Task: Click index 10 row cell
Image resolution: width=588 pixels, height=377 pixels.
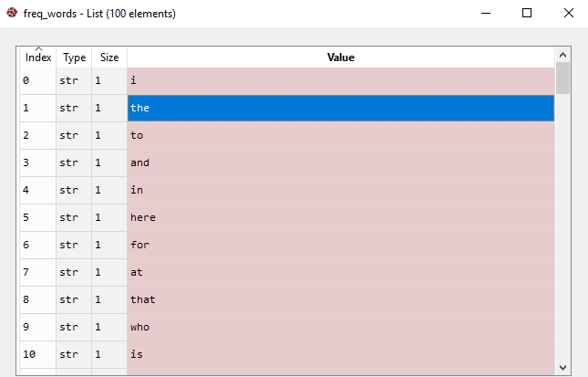Action: click(x=37, y=354)
